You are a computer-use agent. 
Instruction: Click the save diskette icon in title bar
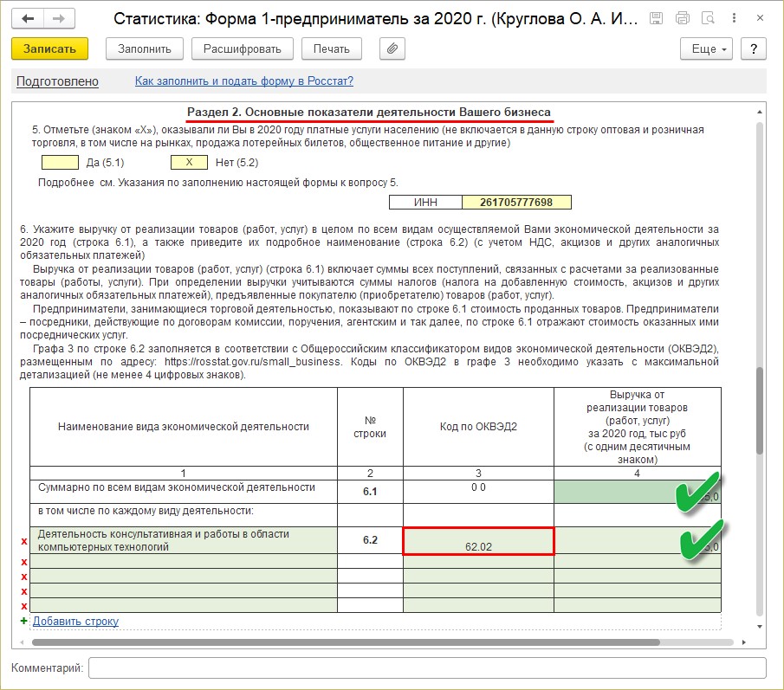coord(656,18)
